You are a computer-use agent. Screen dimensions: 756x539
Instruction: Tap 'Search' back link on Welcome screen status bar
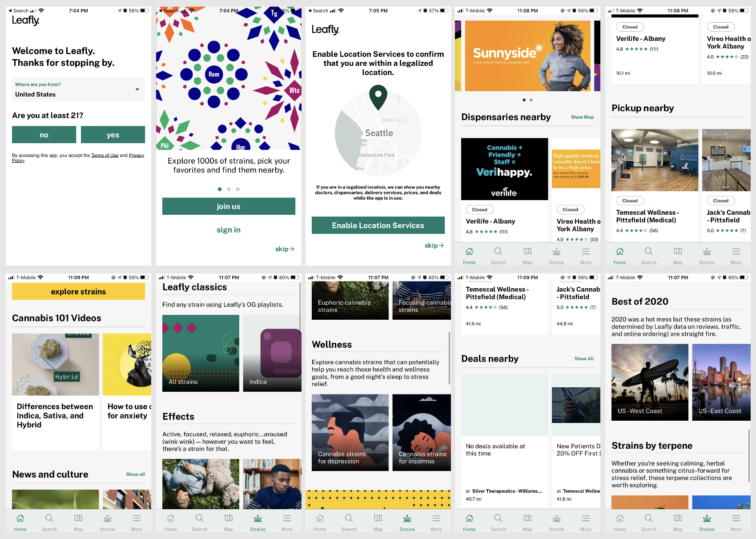18,11
